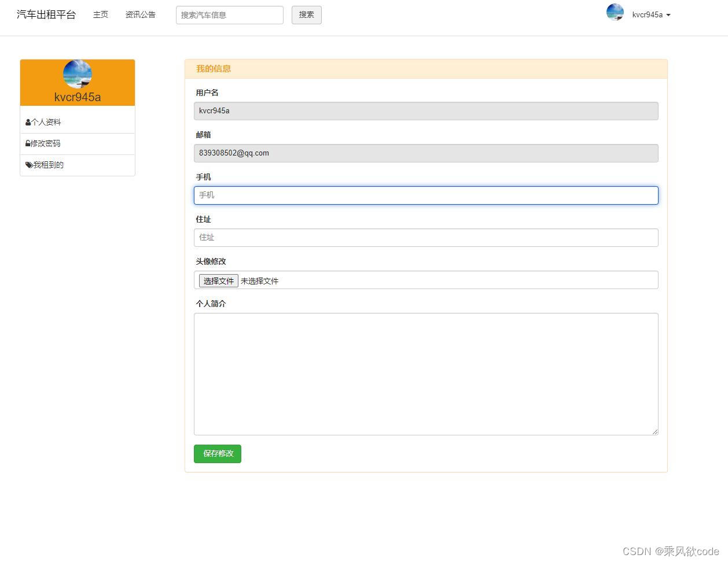Click the 汽车出租平台 brand title
Screen dimensions: 728x562
pos(46,14)
